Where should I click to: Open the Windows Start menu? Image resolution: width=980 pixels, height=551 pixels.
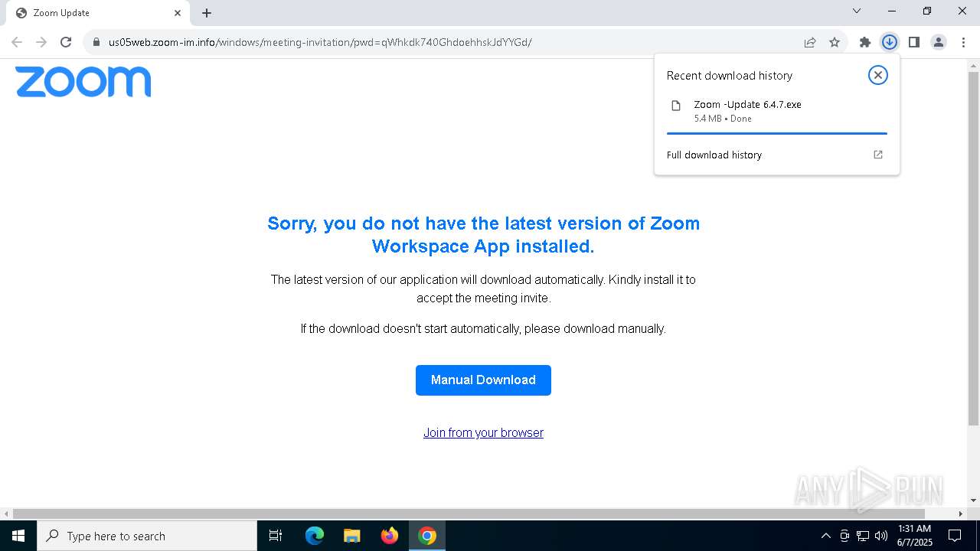(18, 536)
